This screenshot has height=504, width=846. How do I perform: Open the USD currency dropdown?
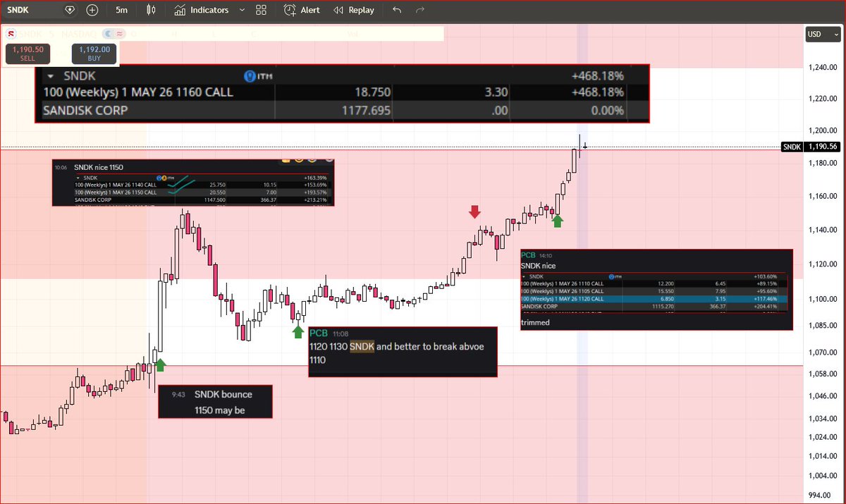pyautogui.click(x=822, y=34)
